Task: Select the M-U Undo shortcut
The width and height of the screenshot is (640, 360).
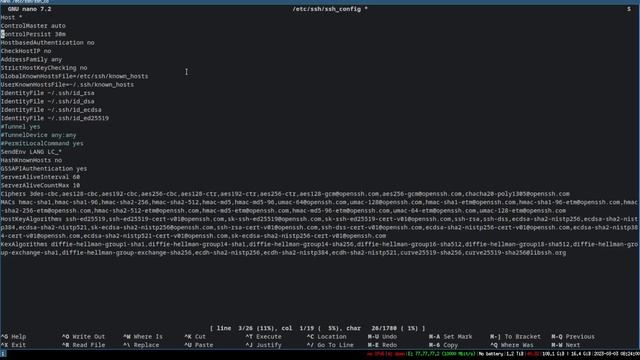Action: click(x=382, y=337)
